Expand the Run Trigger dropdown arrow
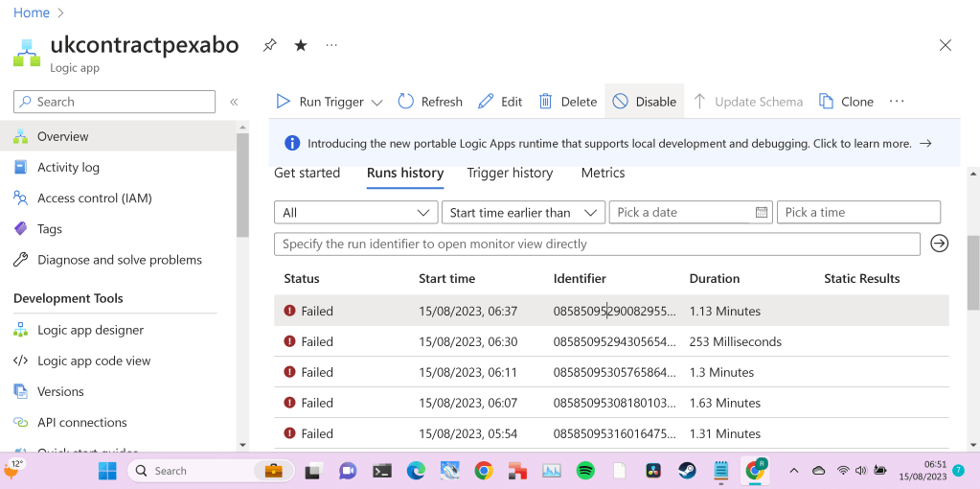 click(x=376, y=103)
